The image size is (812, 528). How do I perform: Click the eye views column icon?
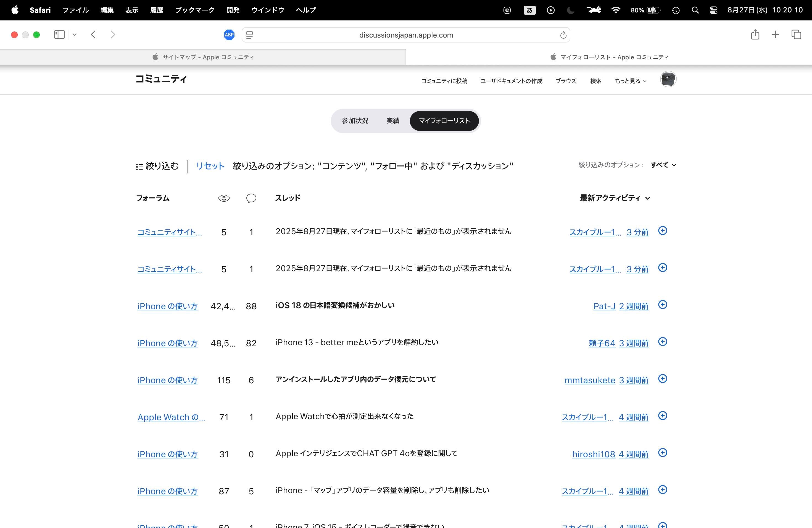224,198
